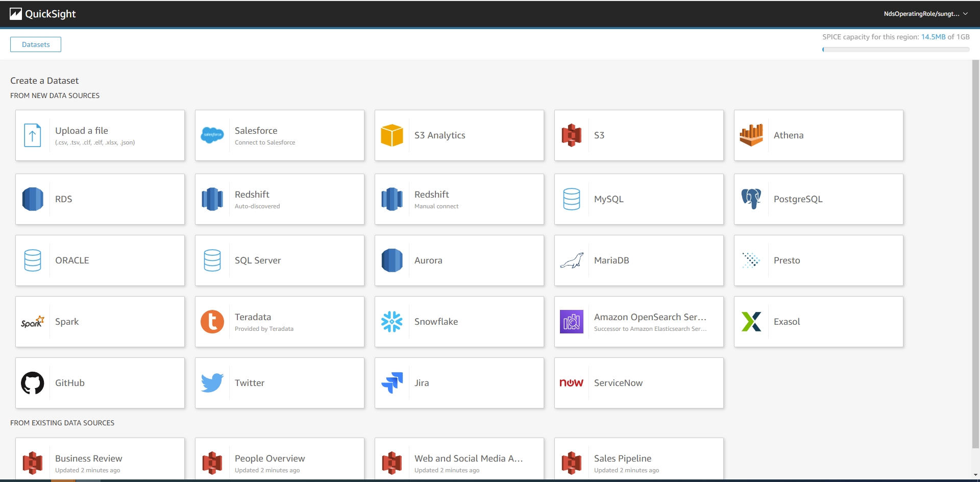Click the Salesforce cloud icon

coord(212,135)
